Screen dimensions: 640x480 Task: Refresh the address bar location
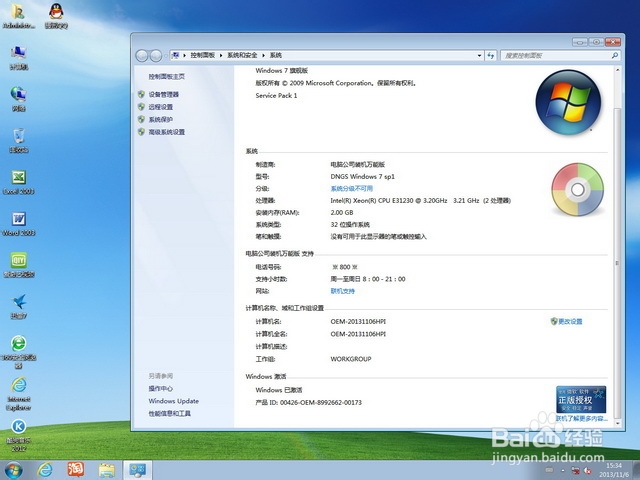(491, 56)
